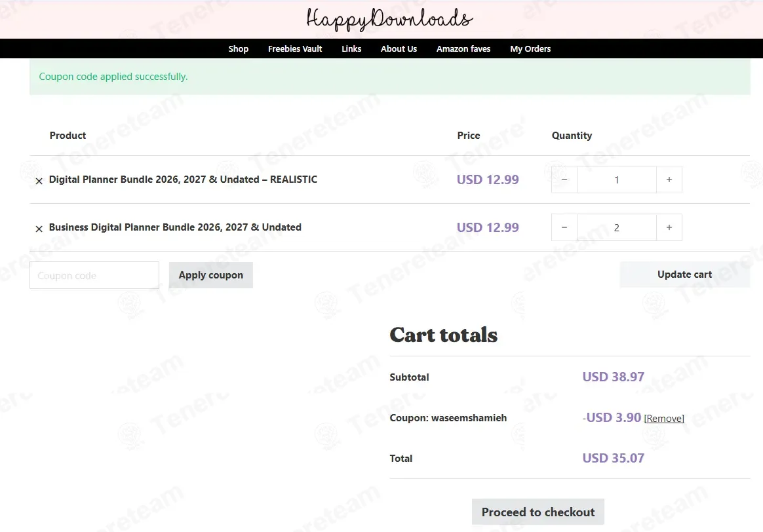Edit quantity field of Business planner bundle
Viewport: 763px width, 532px height.
[617, 227]
